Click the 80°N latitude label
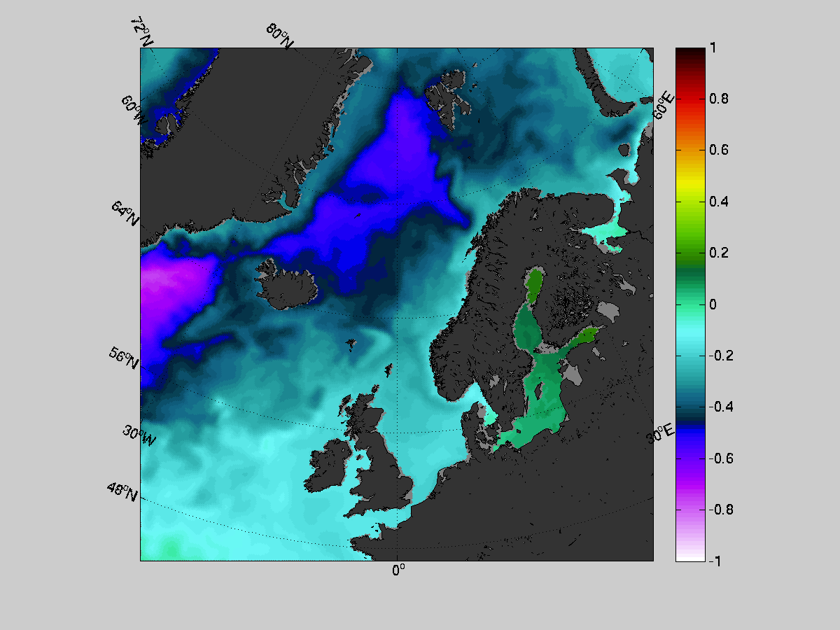The height and width of the screenshot is (630, 840). 280,36
